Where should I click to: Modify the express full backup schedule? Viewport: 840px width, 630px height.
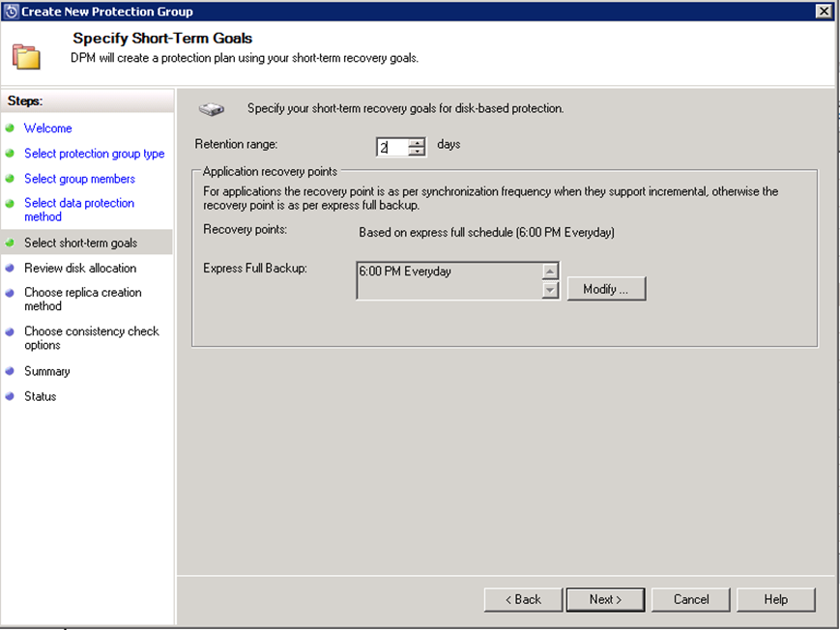pyautogui.click(x=606, y=289)
